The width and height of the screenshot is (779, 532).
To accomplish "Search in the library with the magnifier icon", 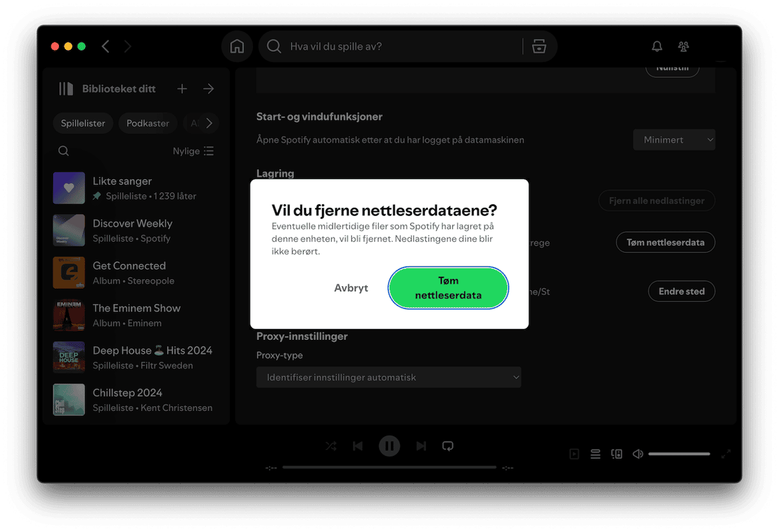I will pyautogui.click(x=63, y=151).
